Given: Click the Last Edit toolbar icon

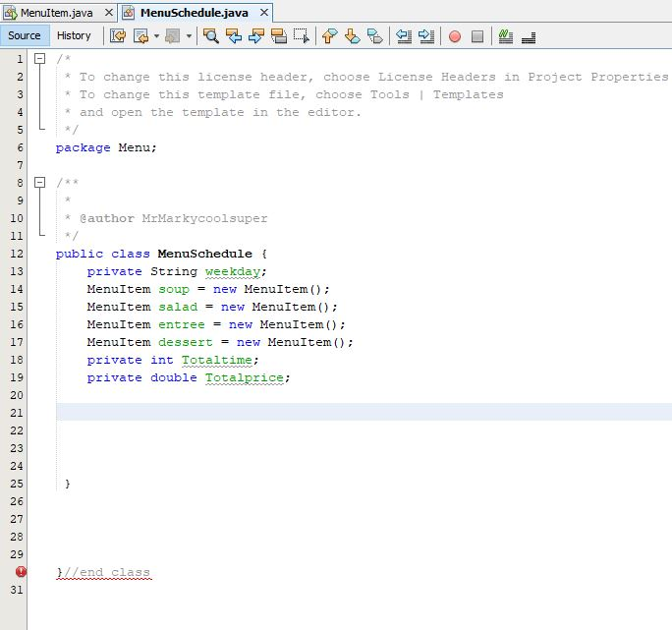Looking at the screenshot, I should pyautogui.click(x=118, y=36).
